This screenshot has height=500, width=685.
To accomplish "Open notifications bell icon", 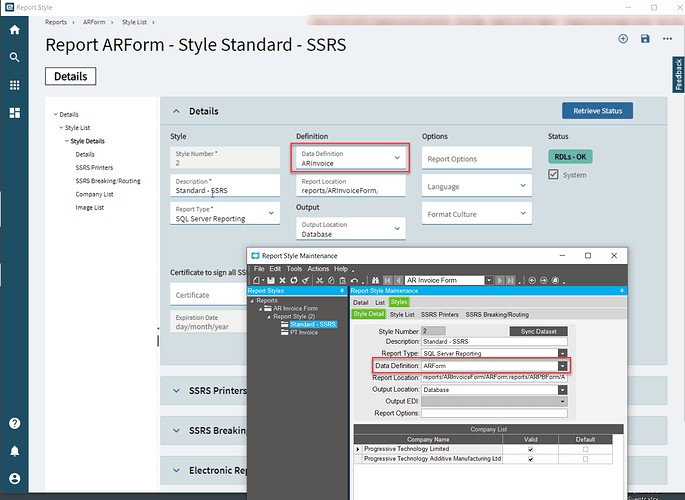I will (14, 451).
